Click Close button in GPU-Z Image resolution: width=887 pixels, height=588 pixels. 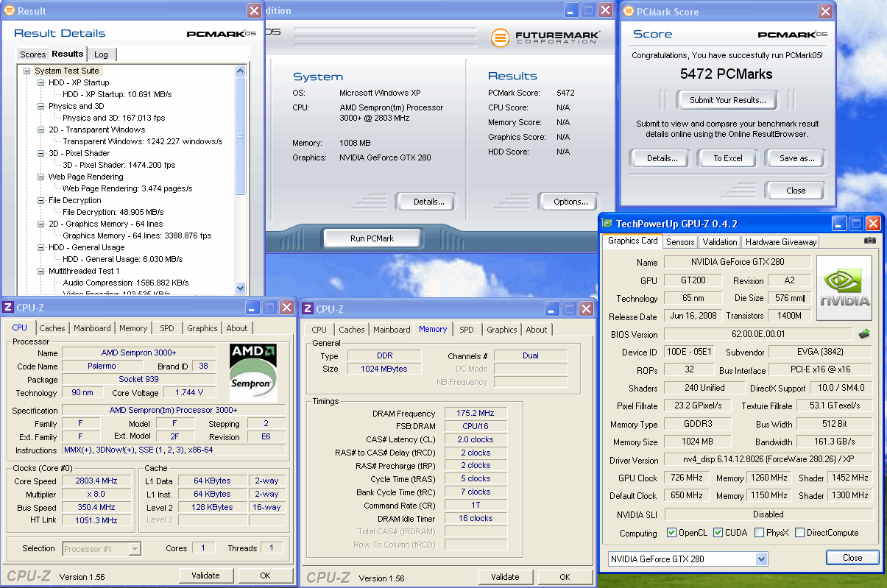tap(852, 558)
